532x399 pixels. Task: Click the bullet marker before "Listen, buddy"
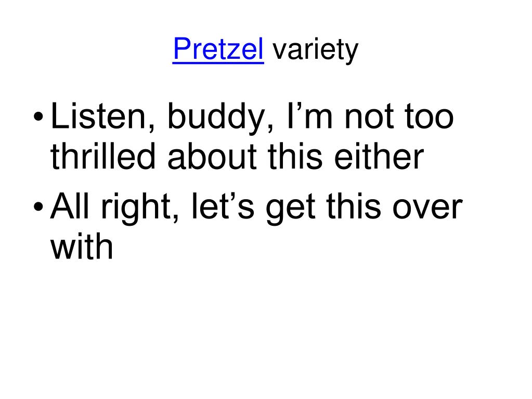38,117
